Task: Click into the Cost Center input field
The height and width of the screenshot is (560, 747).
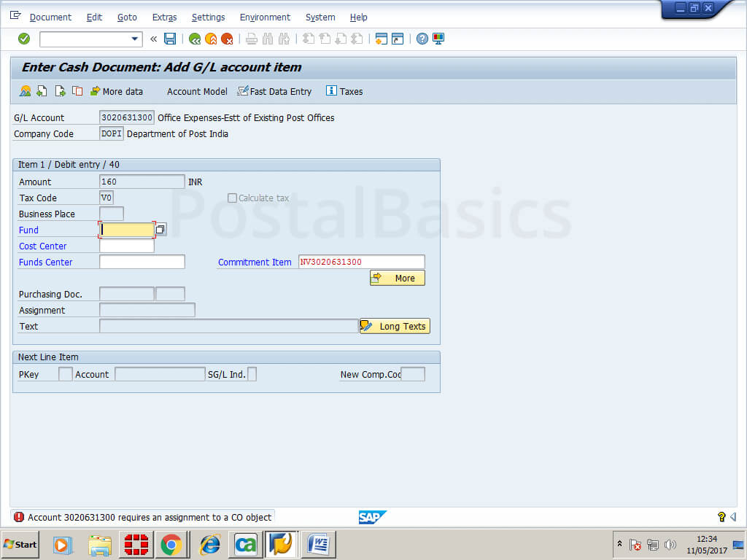Action: coord(126,246)
